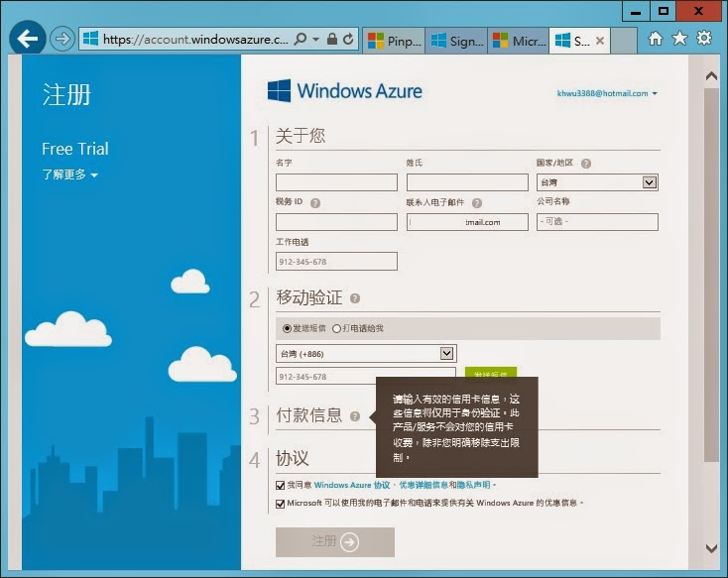This screenshot has height=578, width=728.
Task: Open the 隐私声明 link
Action: click(473, 485)
